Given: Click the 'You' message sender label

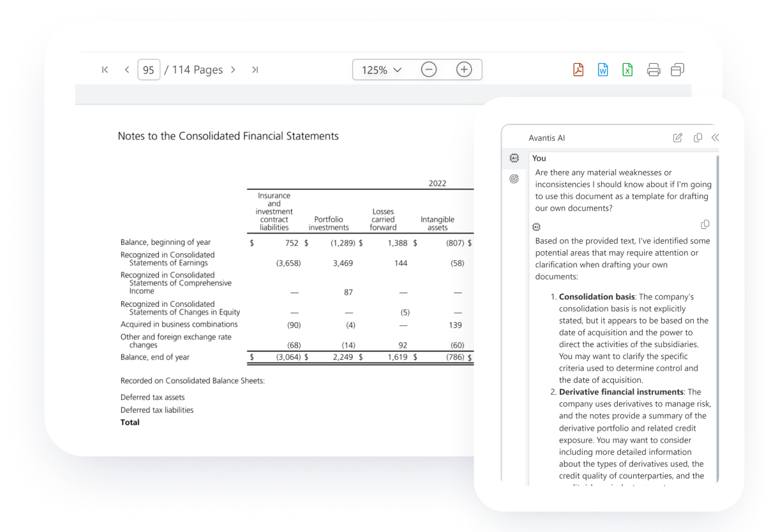Looking at the screenshot, I should pos(539,158).
